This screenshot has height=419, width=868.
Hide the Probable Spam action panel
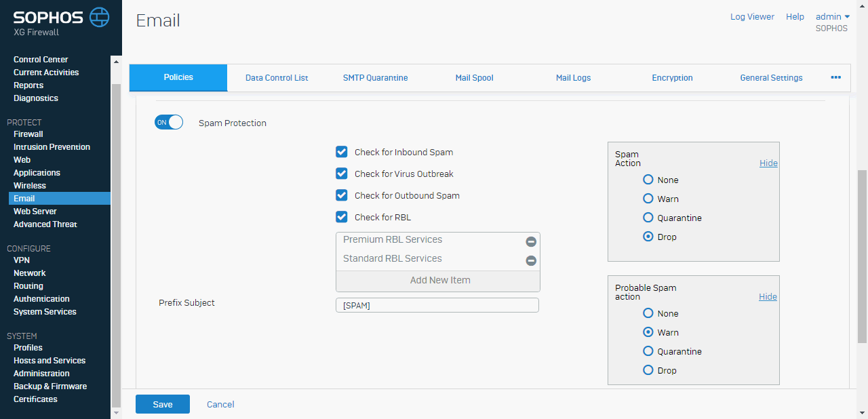768,297
